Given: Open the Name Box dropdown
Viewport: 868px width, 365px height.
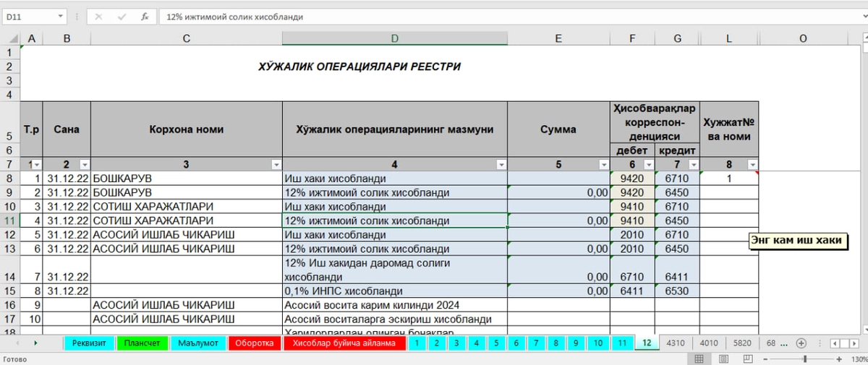Looking at the screenshot, I should 59,16.
